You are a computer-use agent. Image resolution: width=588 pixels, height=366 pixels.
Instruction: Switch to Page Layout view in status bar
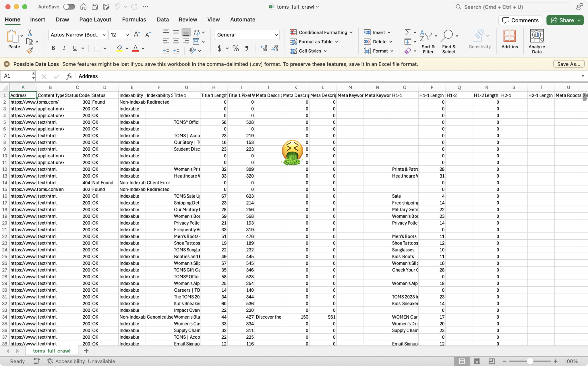(x=477, y=361)
